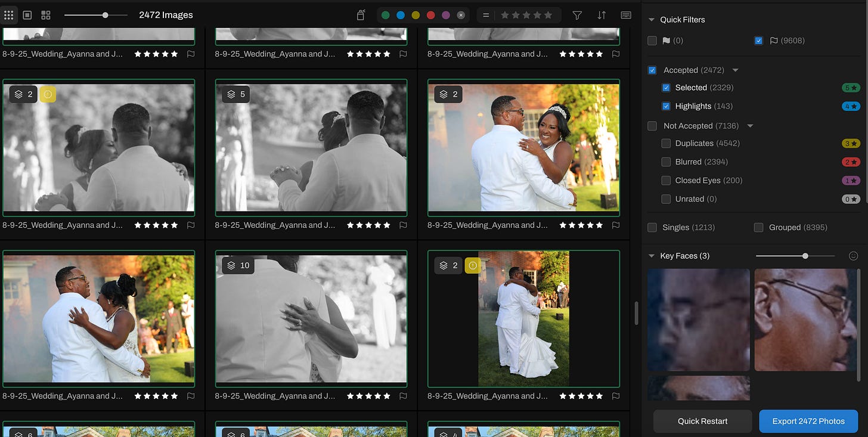Switch to the grid view layout
868x437 pixels.
(9, 15)
